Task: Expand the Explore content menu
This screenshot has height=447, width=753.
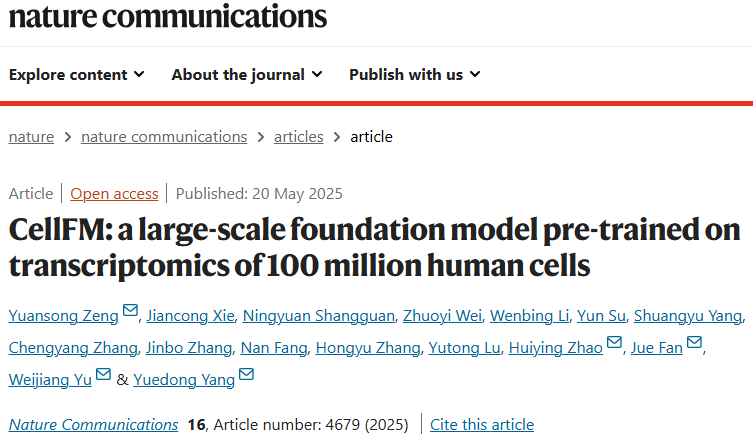Action: (x=76, y=74)
